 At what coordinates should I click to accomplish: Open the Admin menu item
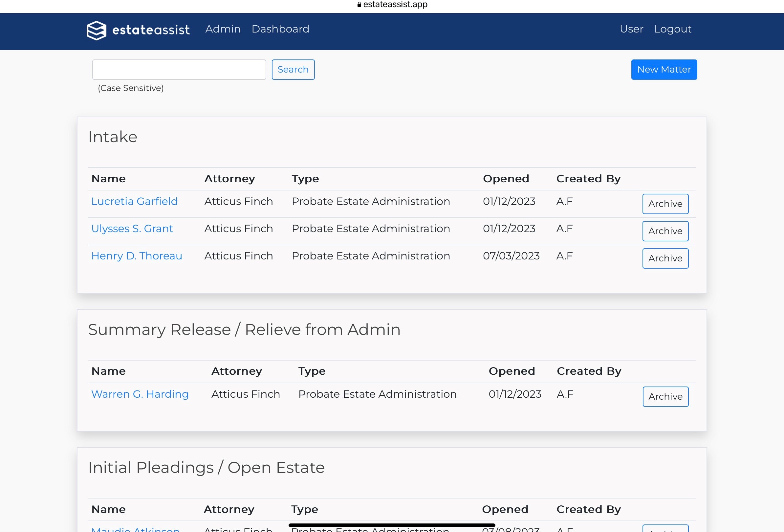click(x=223, y=29)
